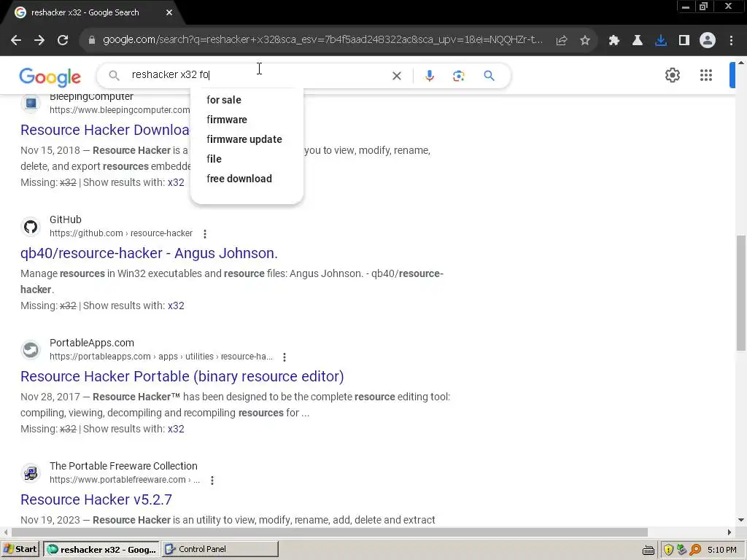Click the browser back arrow

point(16,41)
